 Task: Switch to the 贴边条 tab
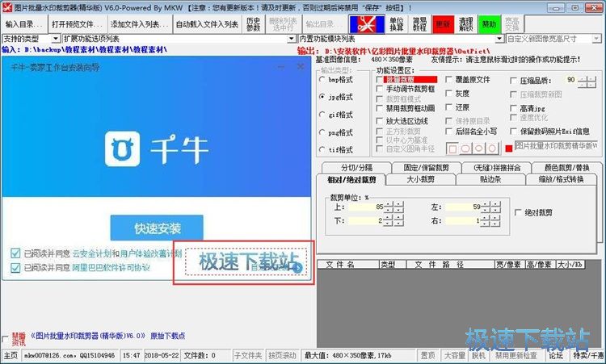coord(490,179)
